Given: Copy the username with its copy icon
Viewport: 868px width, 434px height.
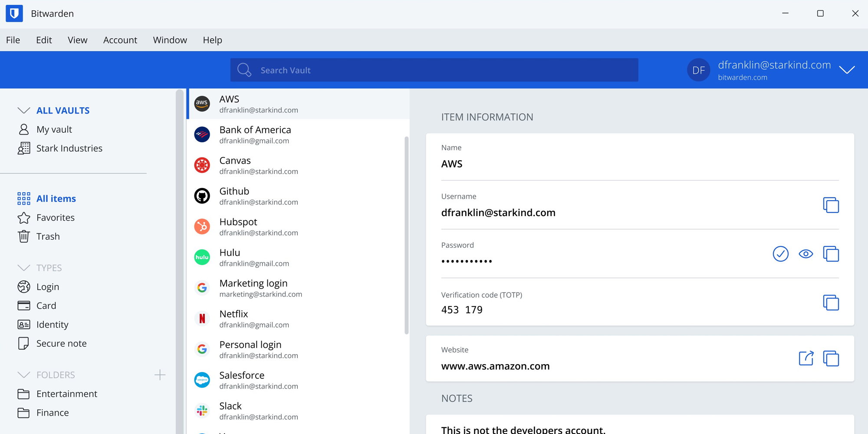Looking at the screenshot, I should point(831,205).
